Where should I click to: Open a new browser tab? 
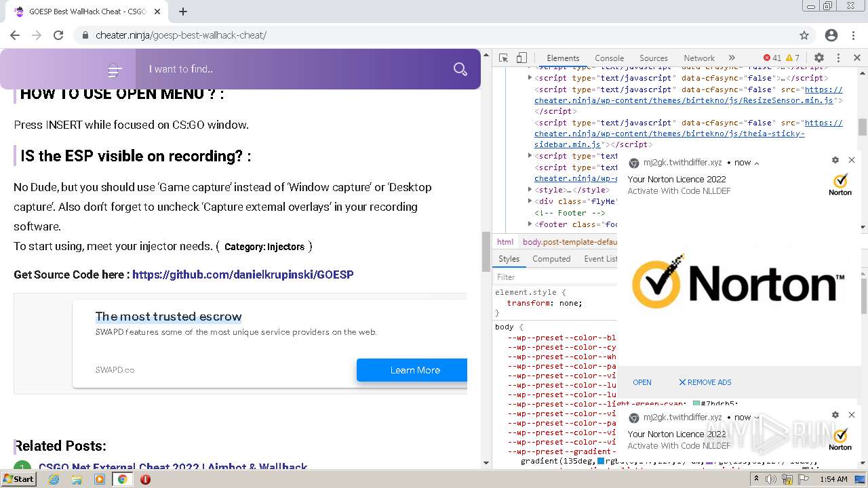click(183, 12)
